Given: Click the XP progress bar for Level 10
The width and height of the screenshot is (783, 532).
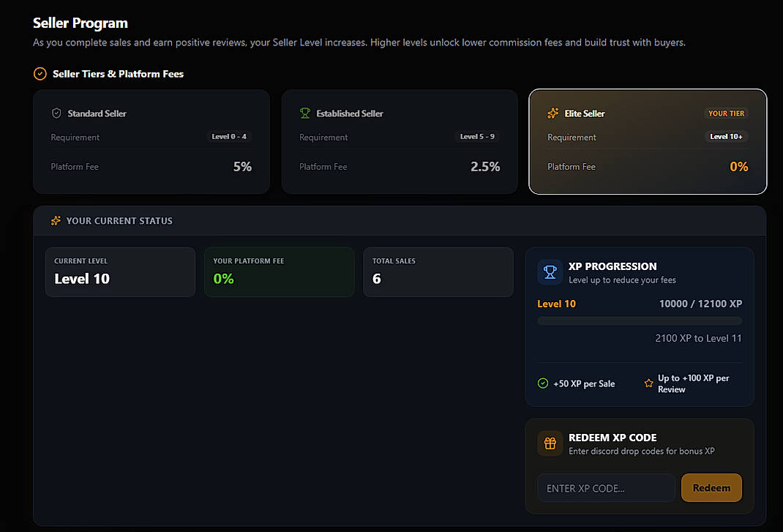Looking at the screenshot, I should (x=639, y=321).
